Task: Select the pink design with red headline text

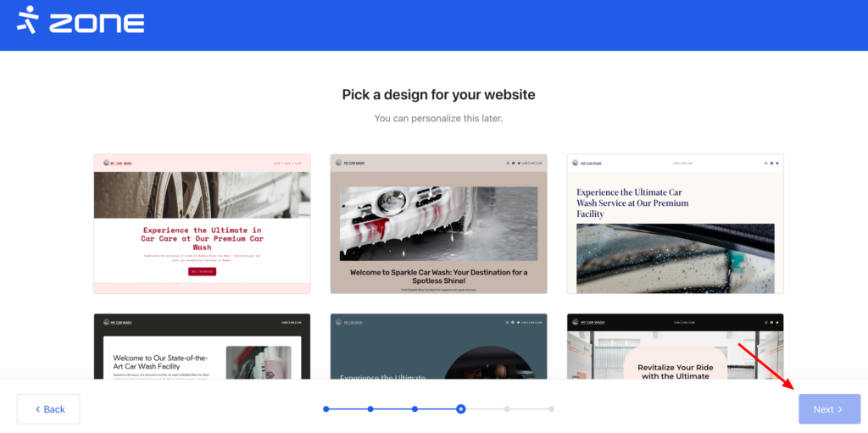Action: [202, 224]
